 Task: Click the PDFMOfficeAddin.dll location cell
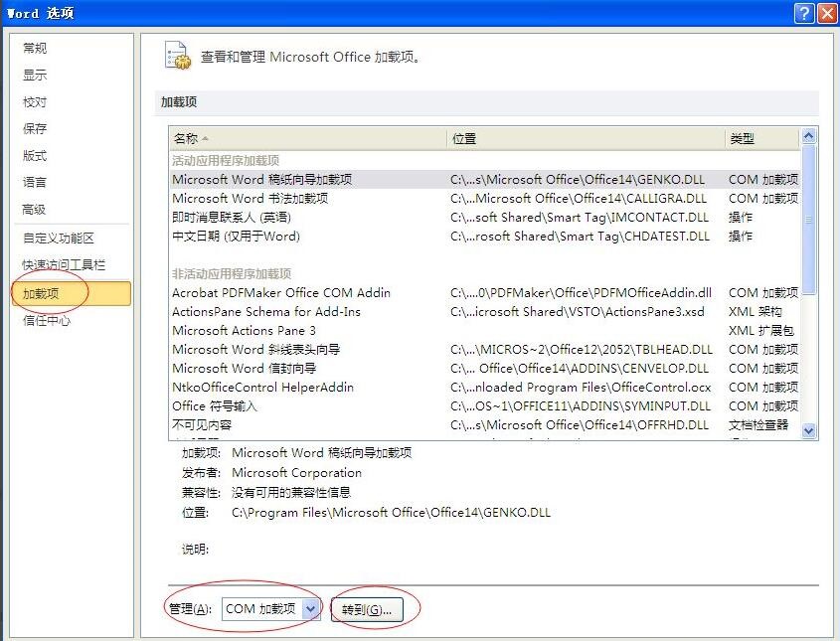coord(582,293)
